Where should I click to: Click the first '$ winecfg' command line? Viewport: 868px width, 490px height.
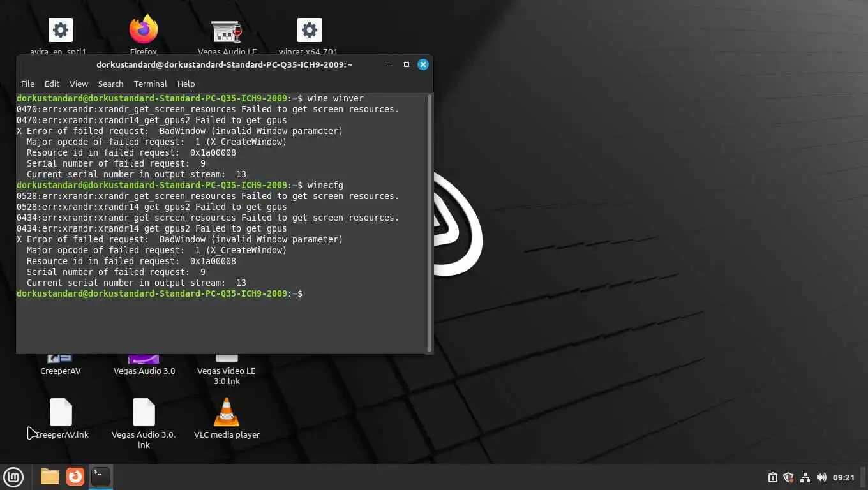click(x=180, y=185)
